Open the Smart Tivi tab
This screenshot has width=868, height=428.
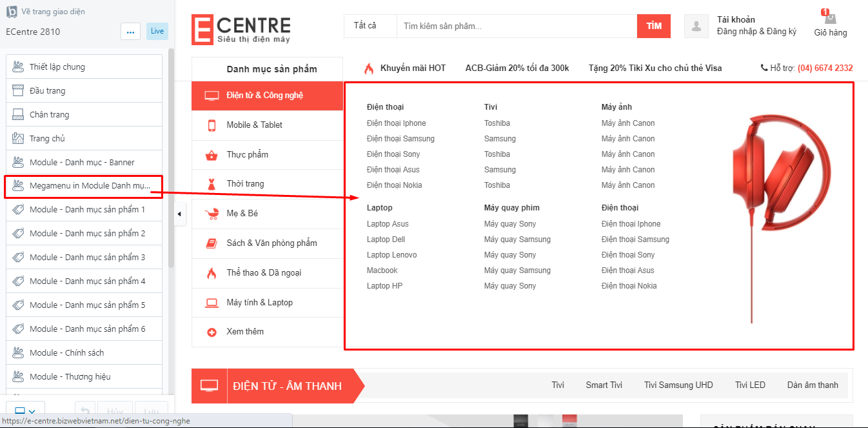[604, 385]
